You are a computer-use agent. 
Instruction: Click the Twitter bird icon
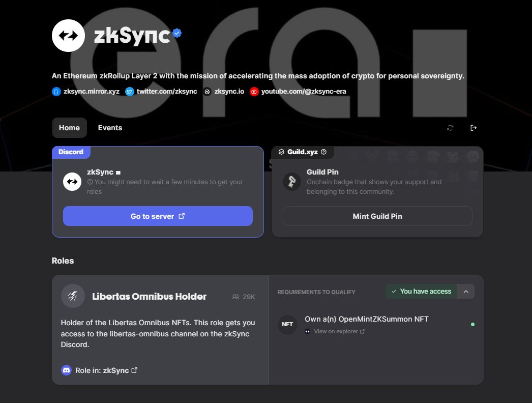pyautogui.click(x=129, y=92)
